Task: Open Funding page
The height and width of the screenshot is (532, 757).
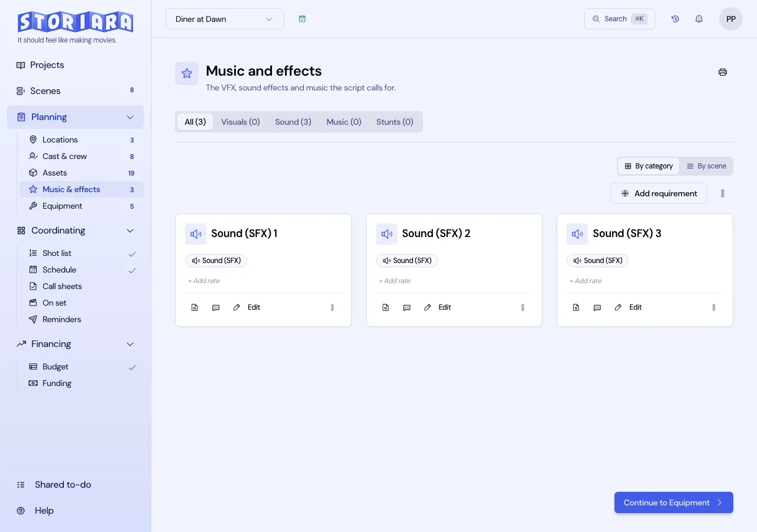Action: point(82,384)
